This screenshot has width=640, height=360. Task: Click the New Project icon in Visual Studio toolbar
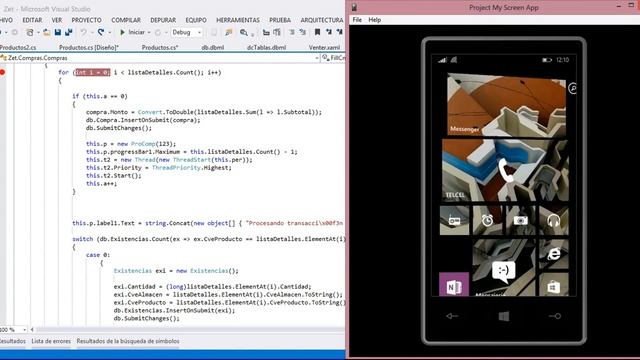(29, 32)
